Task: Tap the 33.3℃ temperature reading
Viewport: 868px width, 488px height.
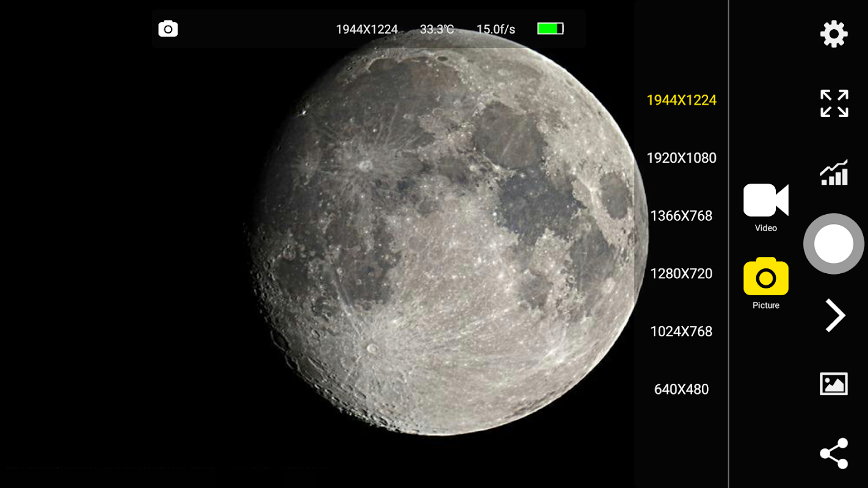Action: point(436,29)
